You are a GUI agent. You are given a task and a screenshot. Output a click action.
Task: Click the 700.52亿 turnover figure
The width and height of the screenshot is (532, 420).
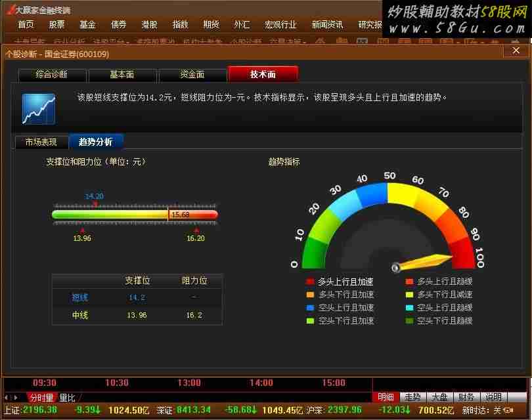click(436, 411)
